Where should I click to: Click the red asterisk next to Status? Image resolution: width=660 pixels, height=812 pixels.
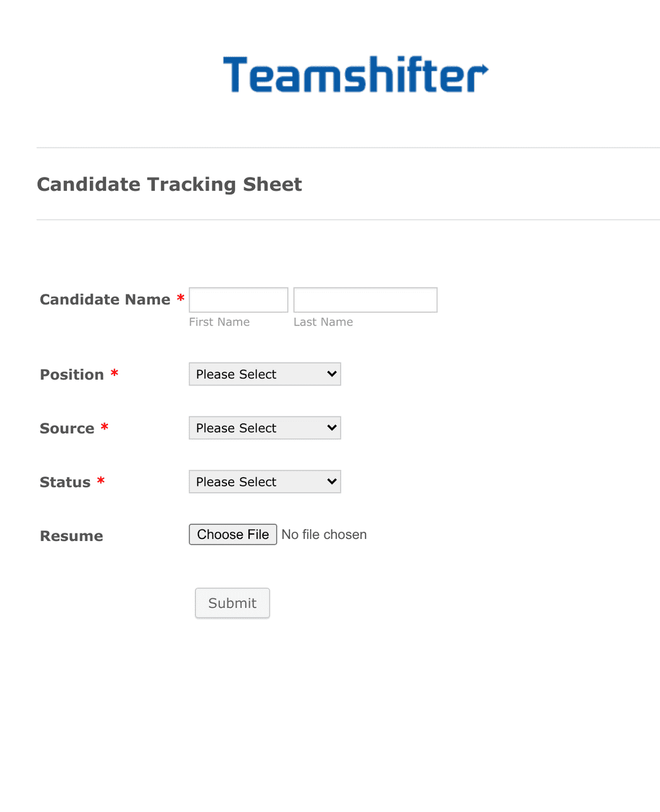(x=101, y=480)
